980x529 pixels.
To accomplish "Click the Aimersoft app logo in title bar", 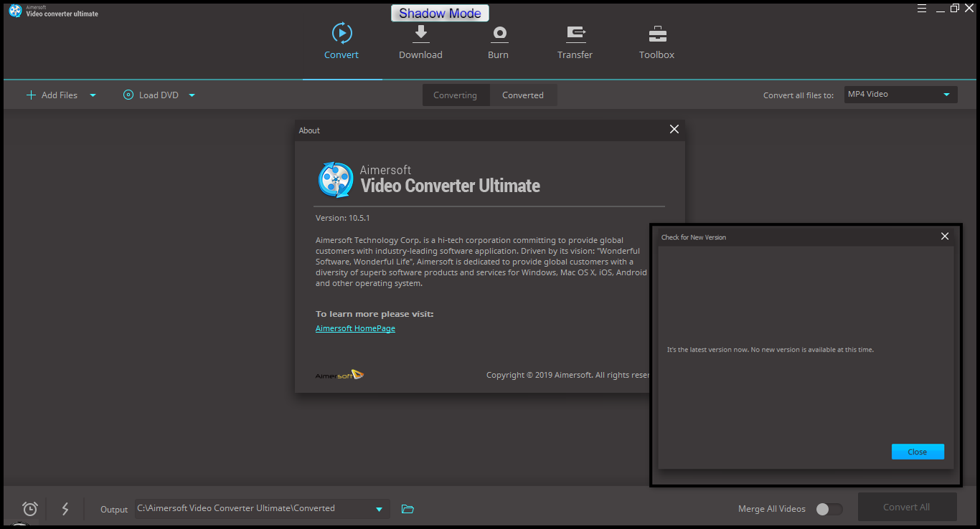I will pos(15,11).
